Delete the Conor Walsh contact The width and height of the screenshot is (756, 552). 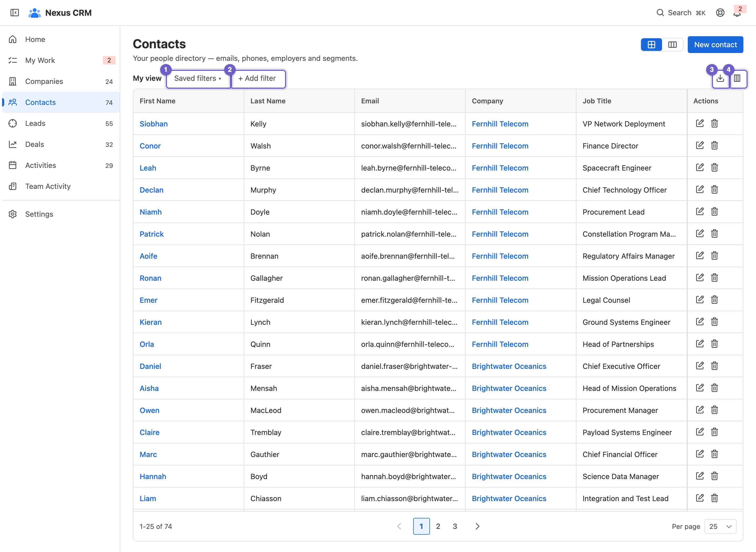[x=715, y=145]
